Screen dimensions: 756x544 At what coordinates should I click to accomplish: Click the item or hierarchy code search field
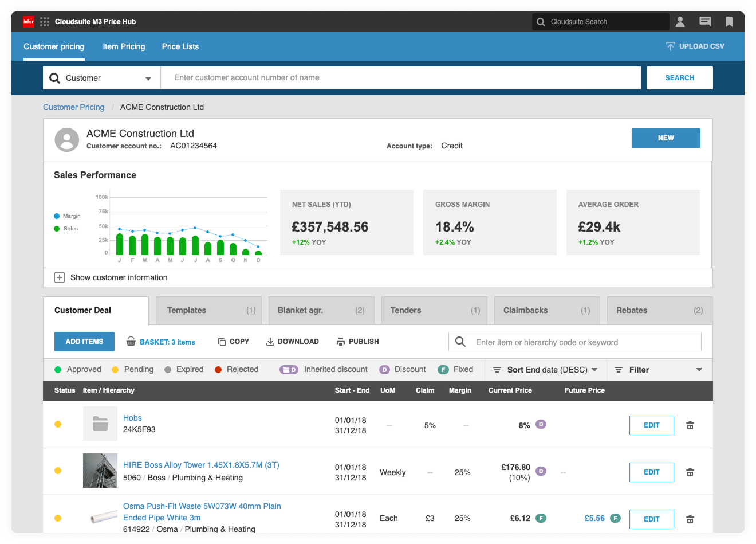pyautogui.click(x=575, y=342)
